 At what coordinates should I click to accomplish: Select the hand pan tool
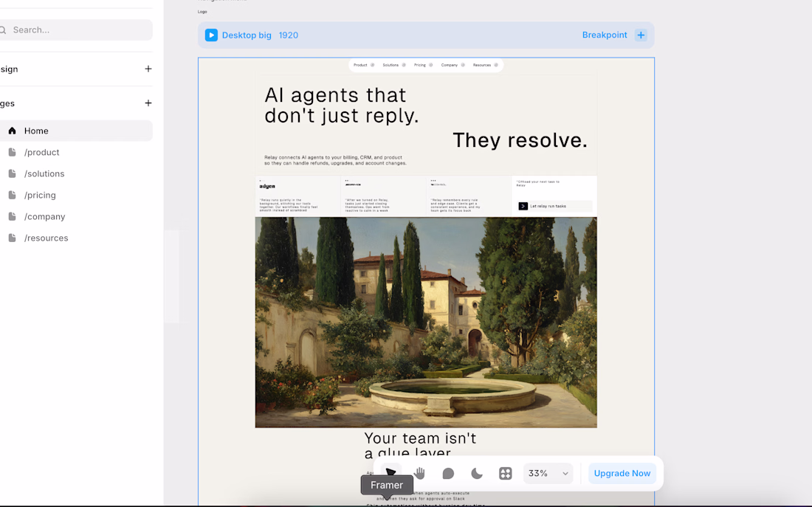point(419,473)
